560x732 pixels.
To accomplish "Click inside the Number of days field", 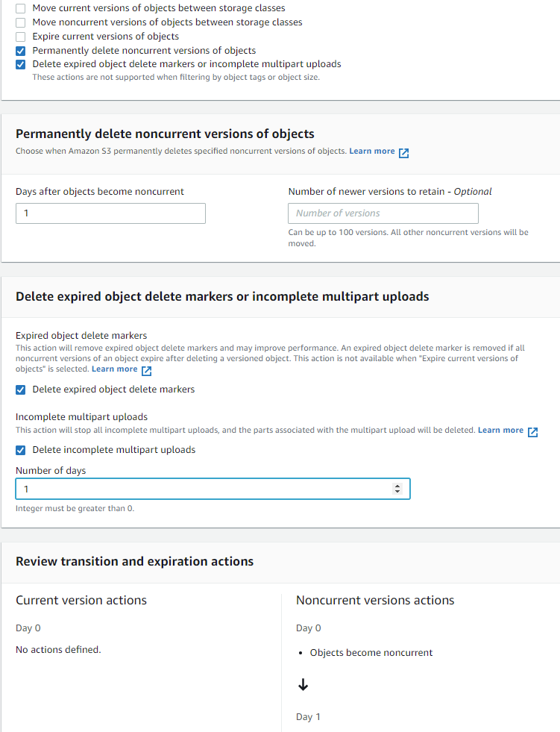I will point(201,489).
